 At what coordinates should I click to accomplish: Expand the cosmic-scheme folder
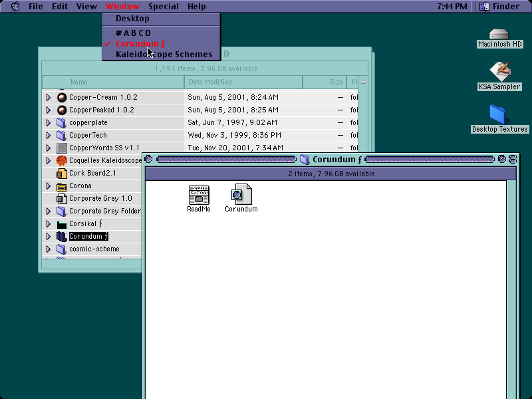(x=49, y=249)
